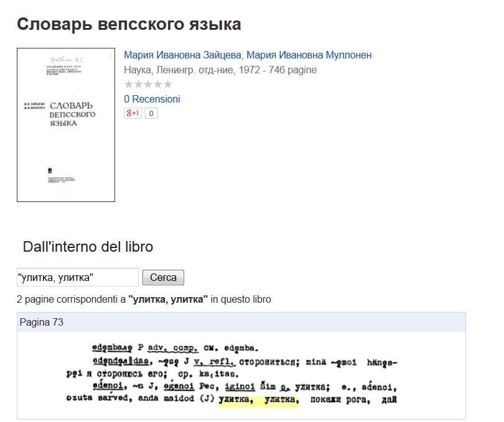Click the highlighted улитка, улитка snippet text
This screenshot has width=504, height=422.
(x=259, y=400)
